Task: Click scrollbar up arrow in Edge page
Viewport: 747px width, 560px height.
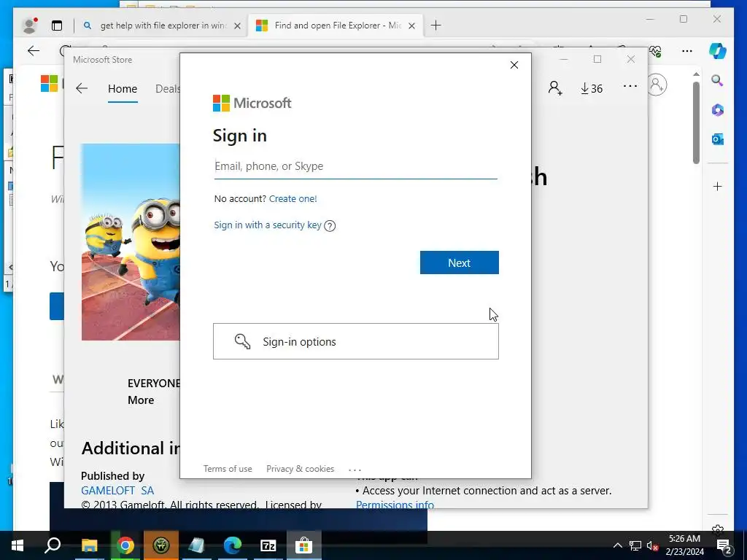Action: [x=696, y=74]
